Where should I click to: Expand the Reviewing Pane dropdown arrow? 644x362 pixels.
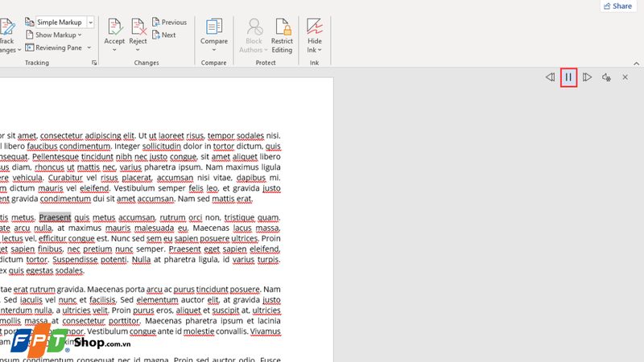click(x=89, y=47)
